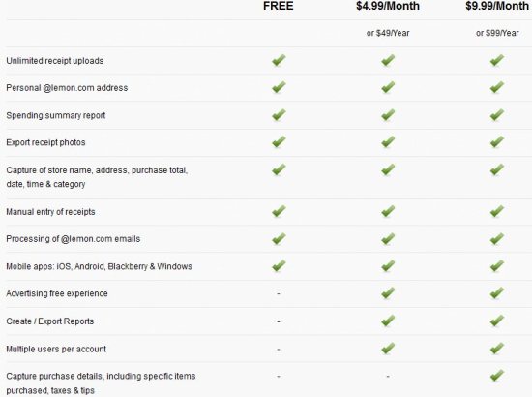Click $4.99/Month checkmark for Personal @lemon.com address
Image resolution: width=532 pixels, height=397 pixels.
(x=388, y=87)
